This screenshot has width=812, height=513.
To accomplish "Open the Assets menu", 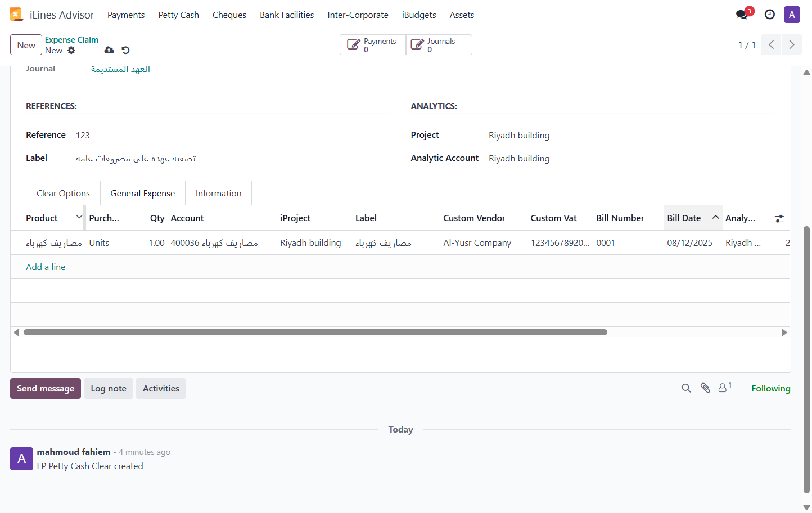I will tap(462, 15).
